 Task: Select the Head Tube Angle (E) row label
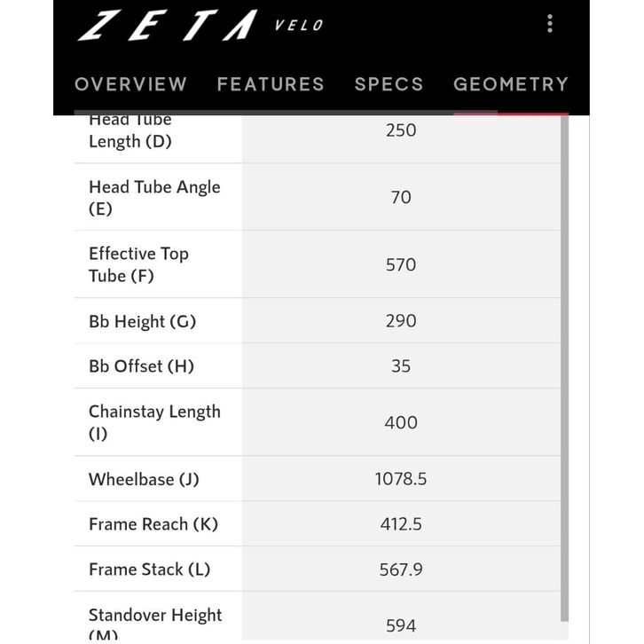154,198
